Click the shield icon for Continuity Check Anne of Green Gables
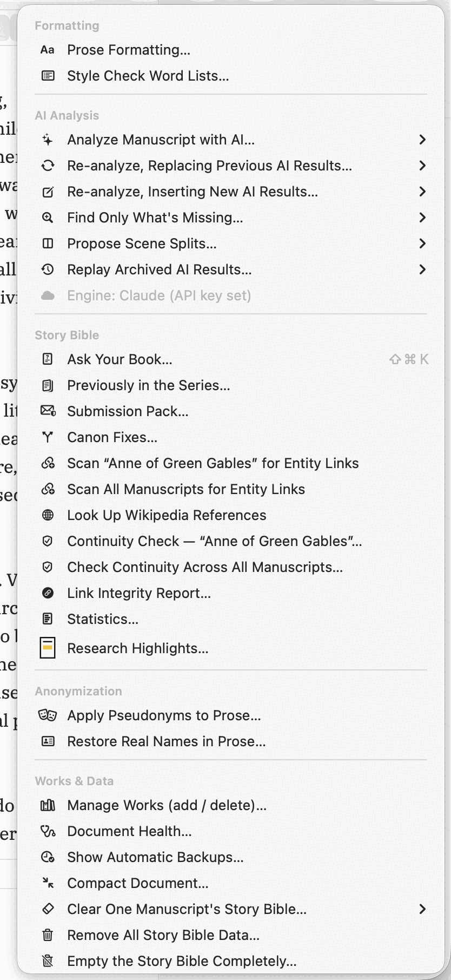The height and width of the screenshot is (980, 451). [48, 541]
